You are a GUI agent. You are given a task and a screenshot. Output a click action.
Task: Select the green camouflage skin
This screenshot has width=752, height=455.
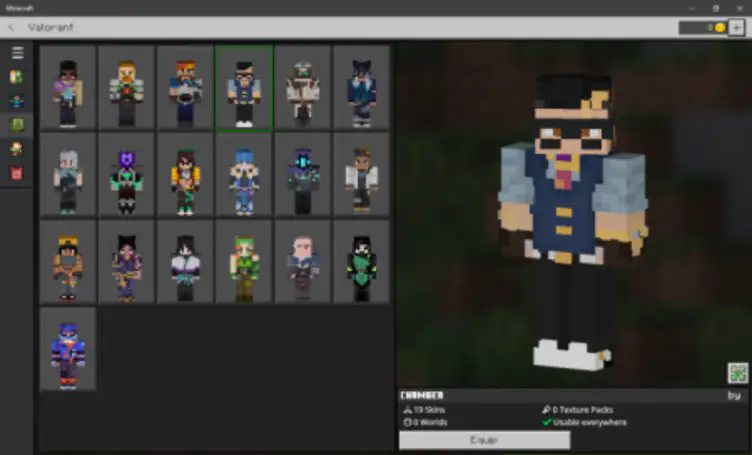[244, 262]
